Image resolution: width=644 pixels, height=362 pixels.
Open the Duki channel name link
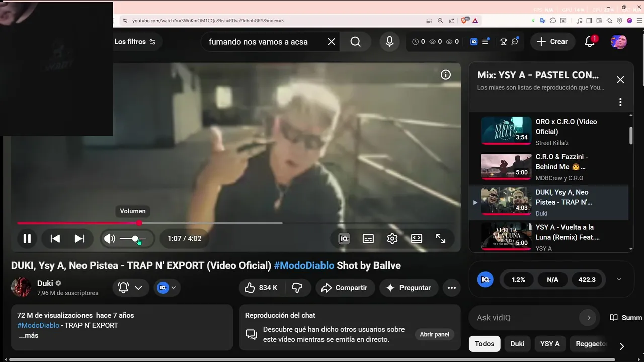tap(45, 283)
